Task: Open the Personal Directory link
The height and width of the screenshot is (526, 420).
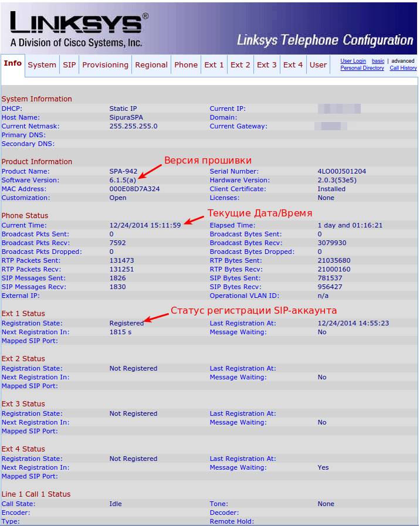Action: [x=362, y=68]
